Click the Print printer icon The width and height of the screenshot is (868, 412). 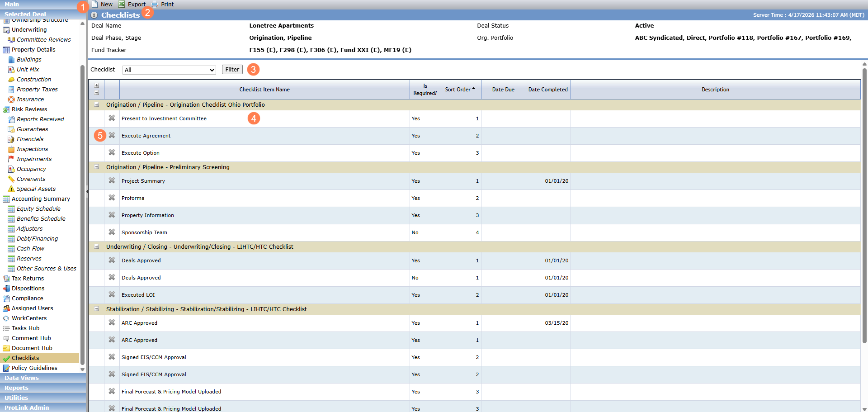click(x=155, y=4)
